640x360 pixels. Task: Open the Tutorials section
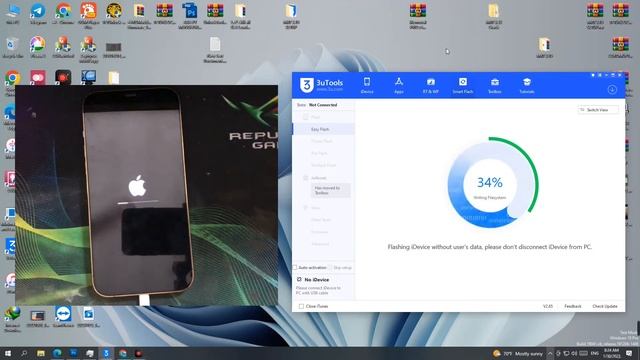pyautogui.click(x=527, y=86)
